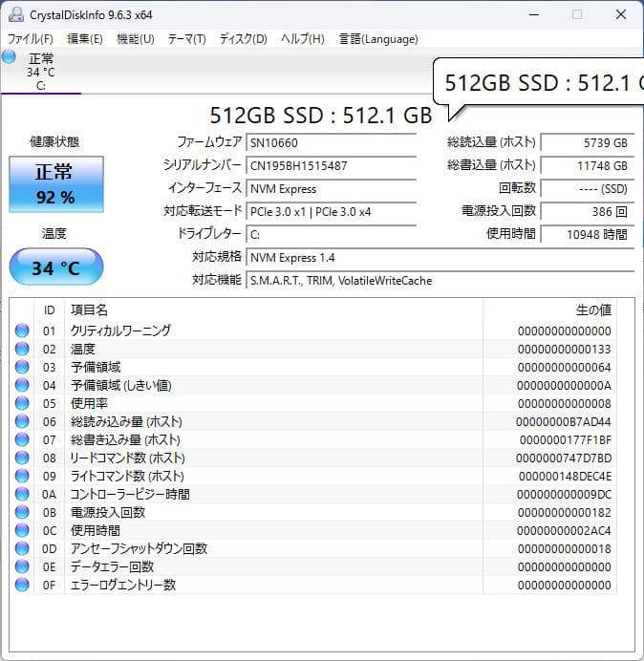
Task: Click status circle for 0C 使用時間 row
Action: tap(22, 530)
